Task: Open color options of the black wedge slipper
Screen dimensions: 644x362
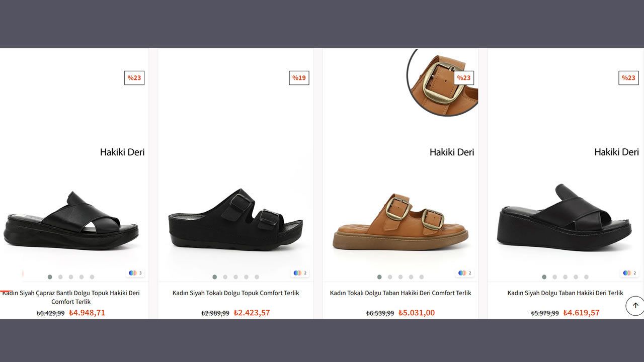Action: [x=629, y=273]
